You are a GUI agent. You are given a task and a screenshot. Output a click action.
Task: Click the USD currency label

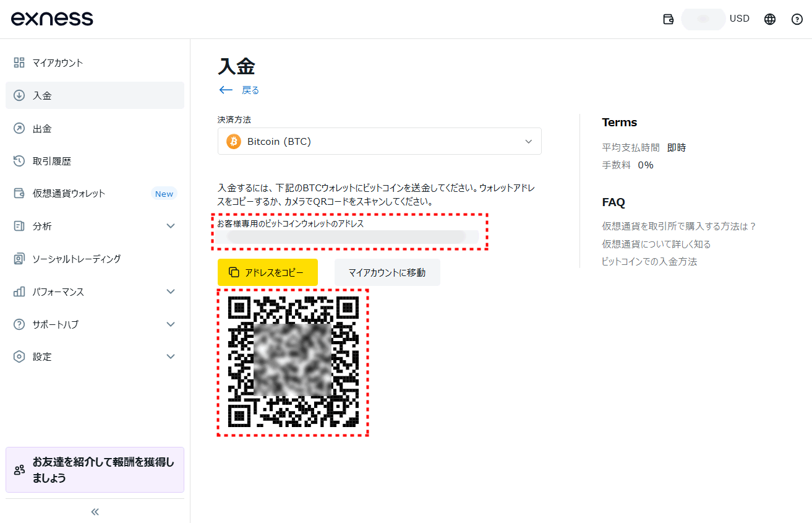[740, 19]
